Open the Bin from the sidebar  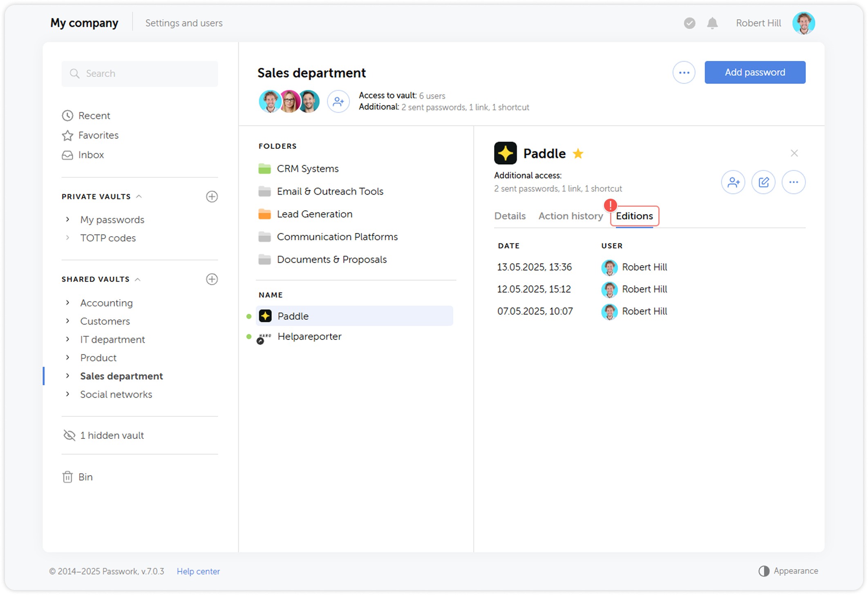[x=86, y=477]
